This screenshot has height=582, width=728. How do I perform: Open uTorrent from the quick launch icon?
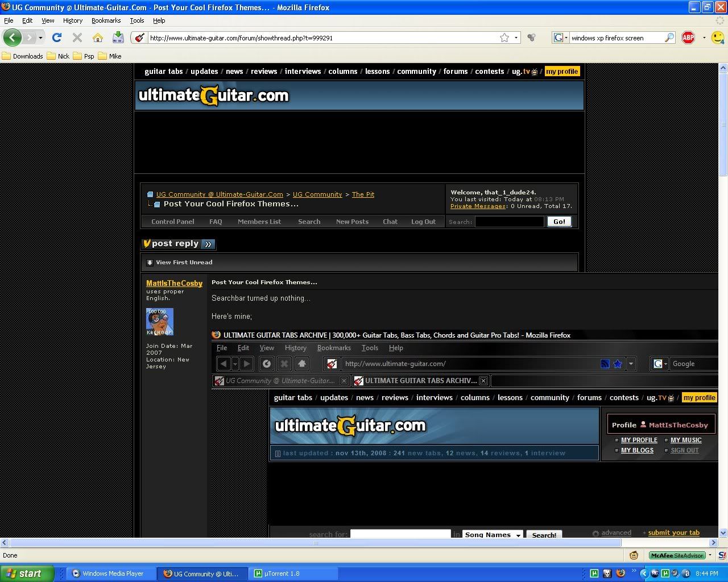point(594,573)
